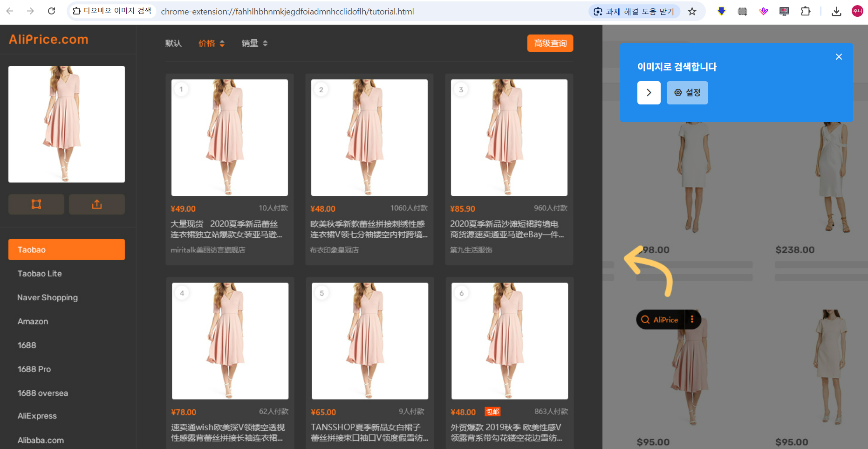Image resolution: width=868 pixels, height=449 pixels.
Task: Click the ¥65.00 price
Action: point(323,412)
